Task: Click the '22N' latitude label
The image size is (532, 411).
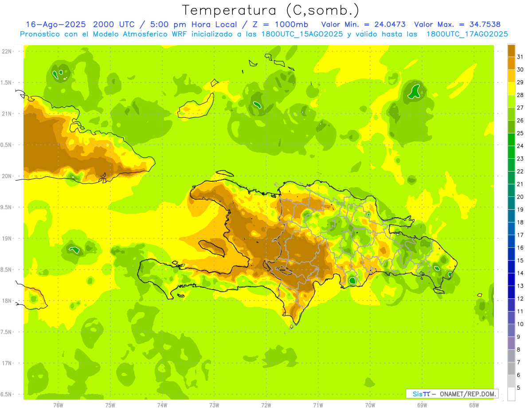Action: click(7, 51)
